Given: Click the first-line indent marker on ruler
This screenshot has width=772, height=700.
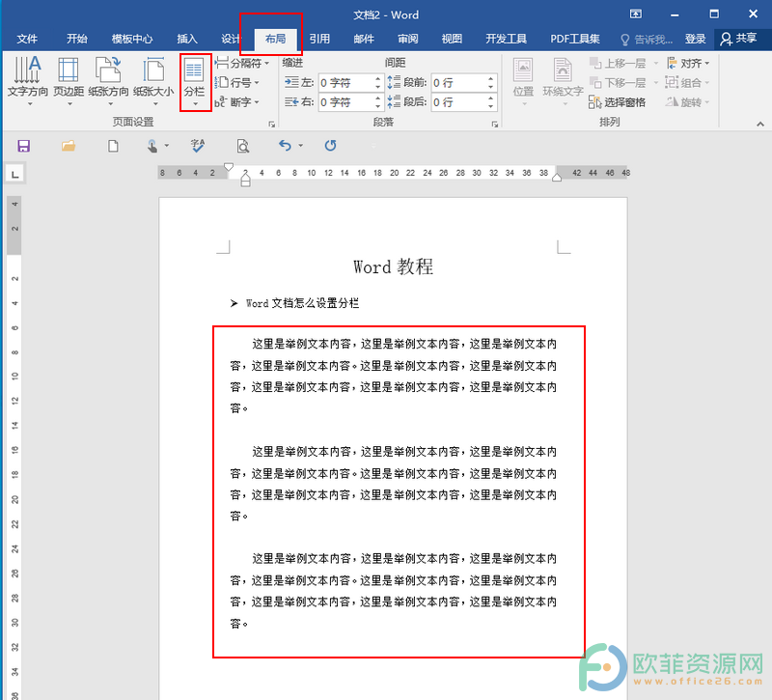Looking at the screenshot, I should [x=229, y=167].
